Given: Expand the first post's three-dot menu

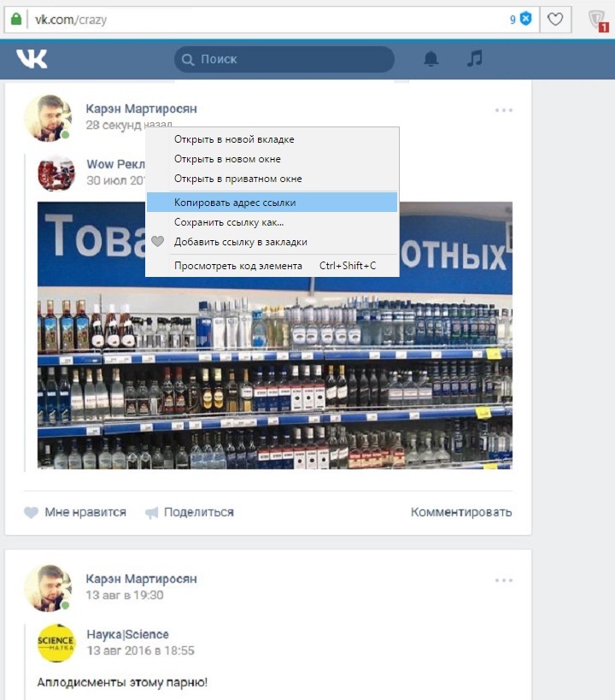Looking at the screenshot, I should (x=504, y=110).
